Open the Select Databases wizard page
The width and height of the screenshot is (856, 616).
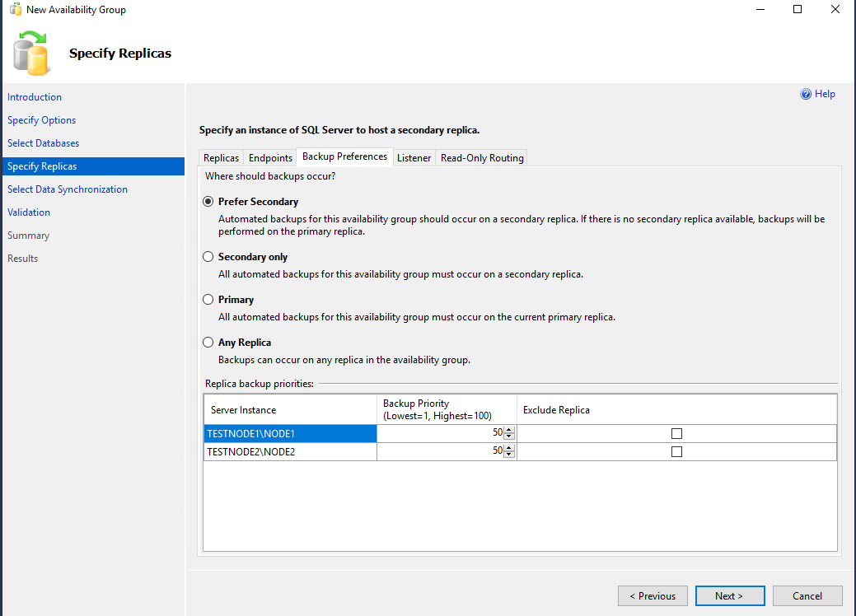pyautogui.click(x=43, y=143)
